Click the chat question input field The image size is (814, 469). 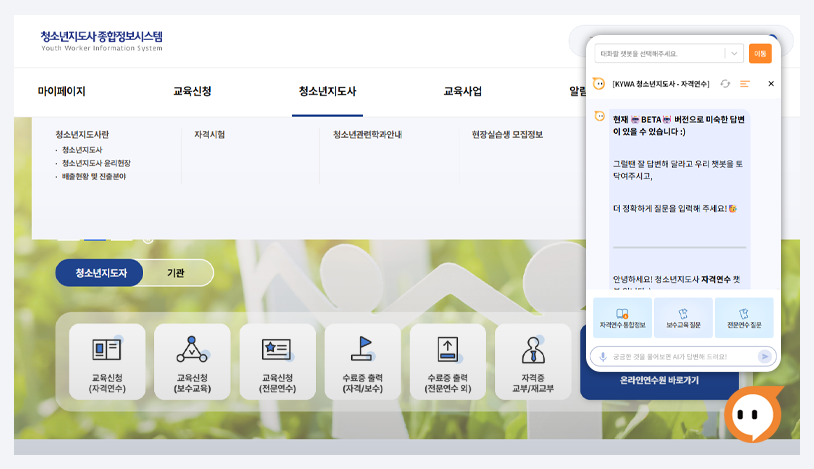pyautogui.click(x=683, y=357)
